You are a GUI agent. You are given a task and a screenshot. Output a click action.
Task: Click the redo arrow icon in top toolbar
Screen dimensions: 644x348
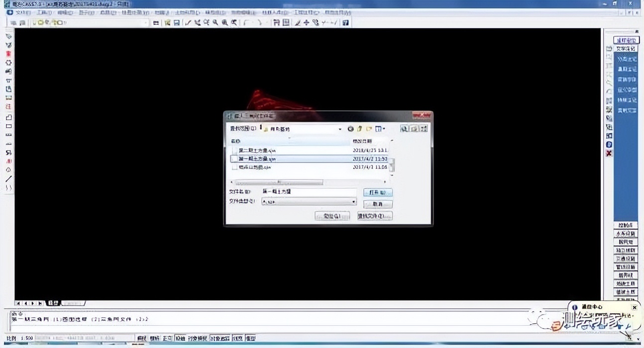(260, 22)
